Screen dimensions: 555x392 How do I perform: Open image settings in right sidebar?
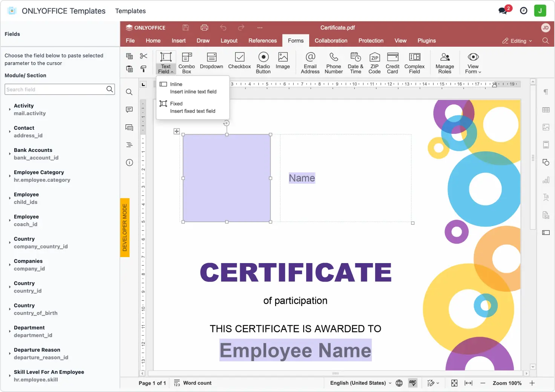tap(546, 127)
